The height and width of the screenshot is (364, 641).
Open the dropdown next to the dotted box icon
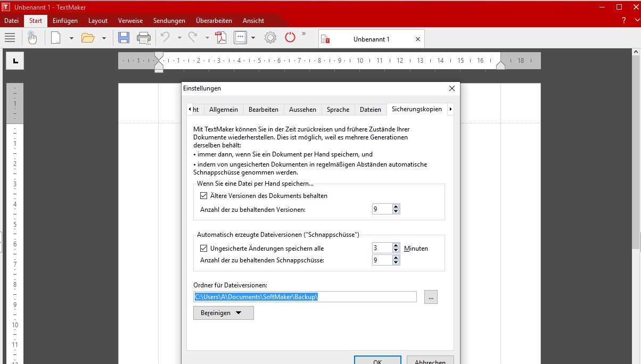pyautogui.click(x=253, y=38)
